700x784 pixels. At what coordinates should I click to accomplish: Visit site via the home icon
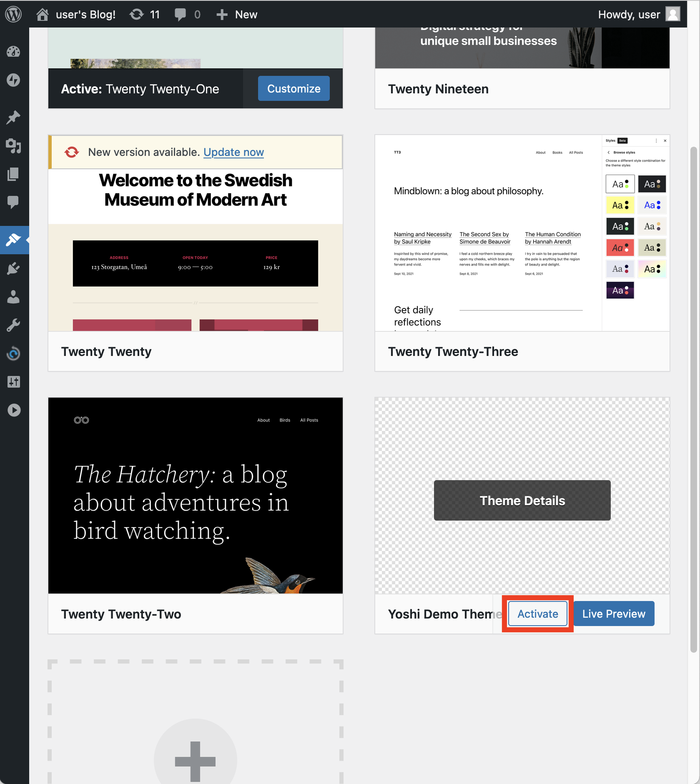pos(42,14)
